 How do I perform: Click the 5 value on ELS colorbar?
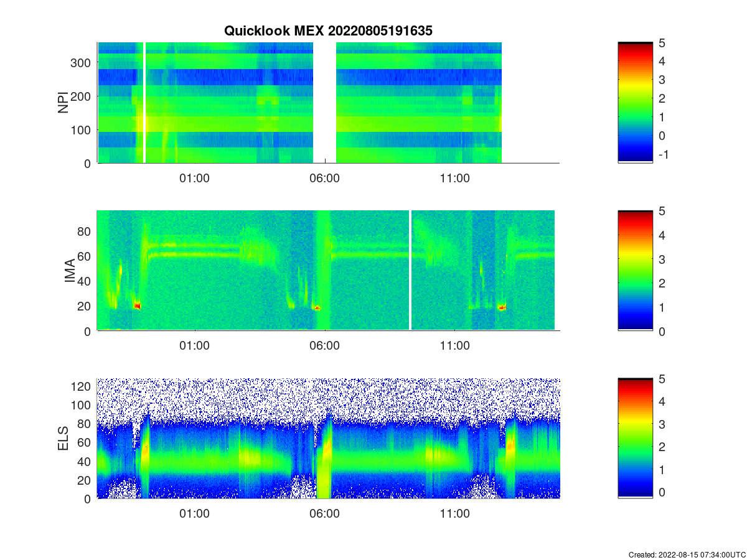click(662, 379)
